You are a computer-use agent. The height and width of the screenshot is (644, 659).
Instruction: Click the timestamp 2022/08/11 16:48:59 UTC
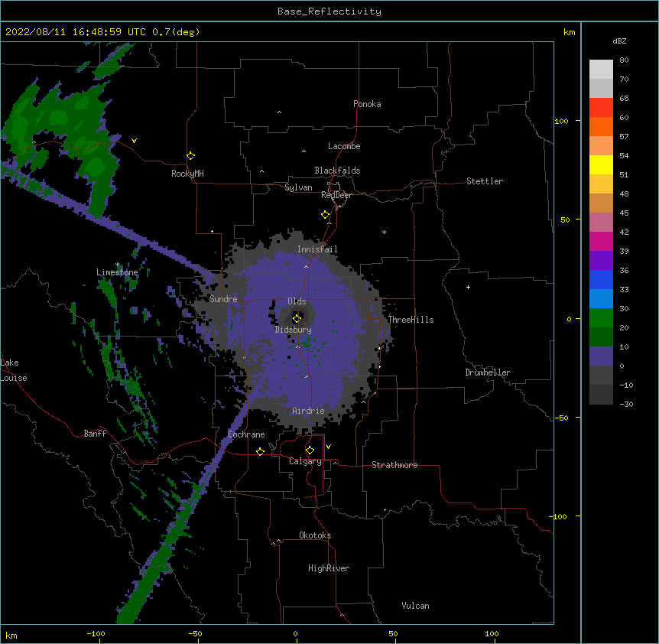tap(76, 32)
